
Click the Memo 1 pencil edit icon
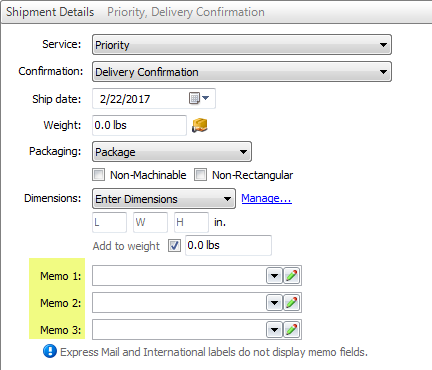tap(292, 276)
